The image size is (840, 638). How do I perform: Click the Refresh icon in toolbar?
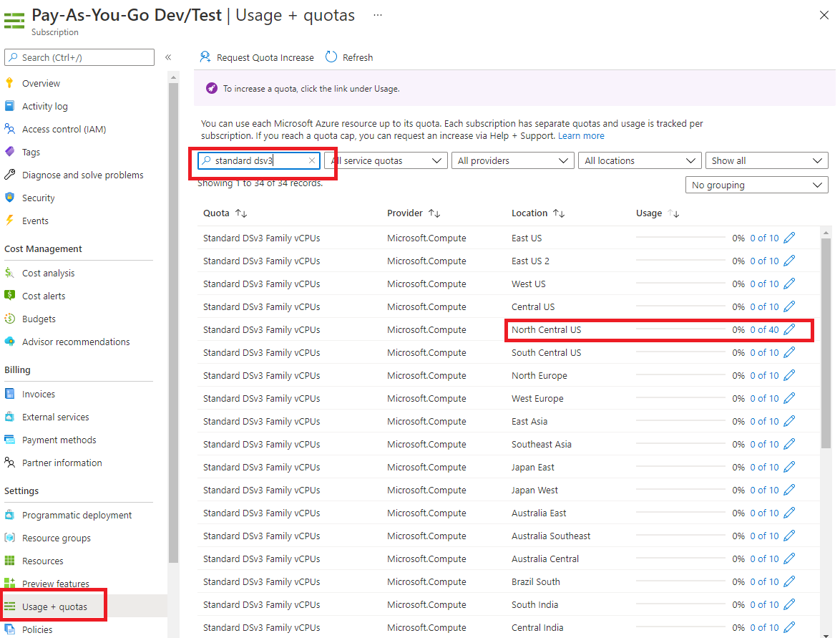tap(331, 57)
